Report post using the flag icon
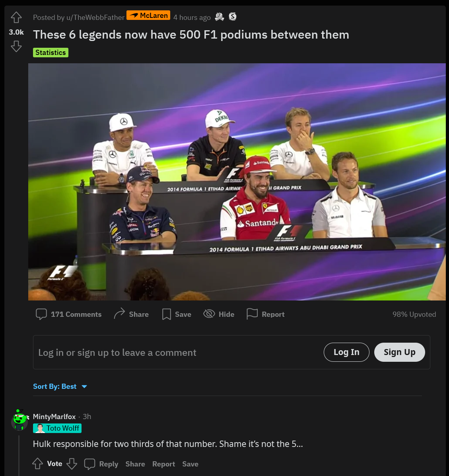The width and height of the screenshot is (449, 476). pos(252,314)
